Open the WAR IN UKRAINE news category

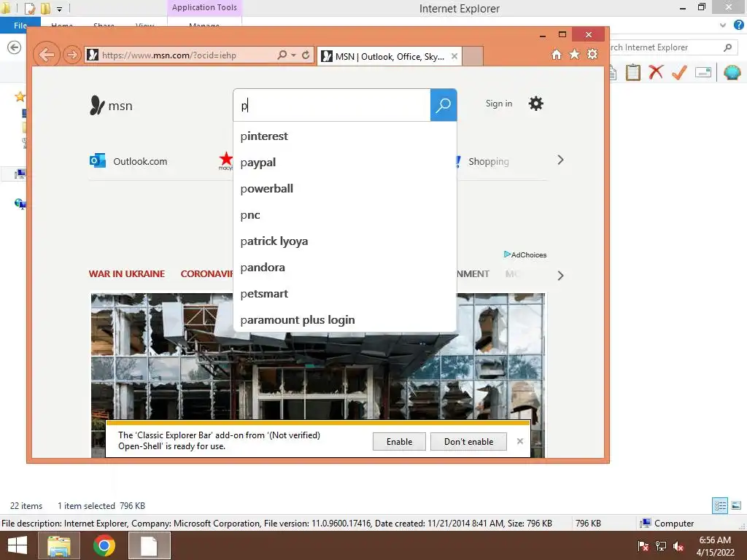tap(127, 274)
